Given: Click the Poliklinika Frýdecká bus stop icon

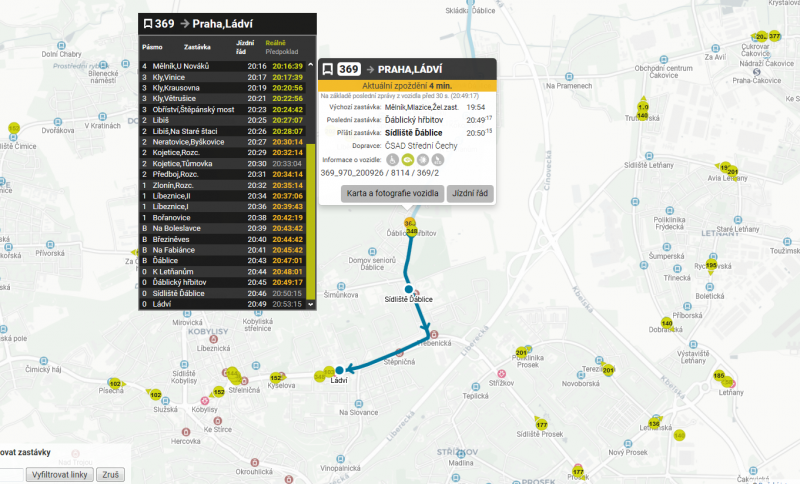Looking at the screenshot, I should 670,211.
